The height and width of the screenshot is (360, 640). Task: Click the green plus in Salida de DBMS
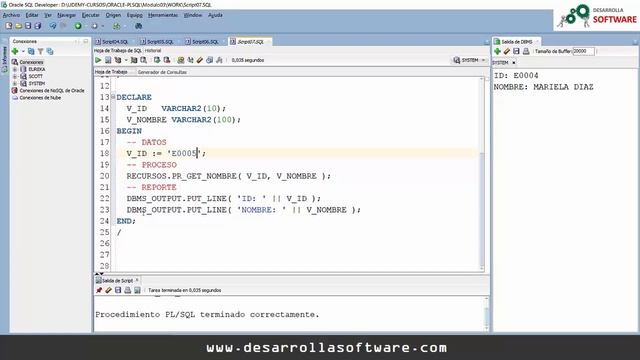click(x=497, y=51)
